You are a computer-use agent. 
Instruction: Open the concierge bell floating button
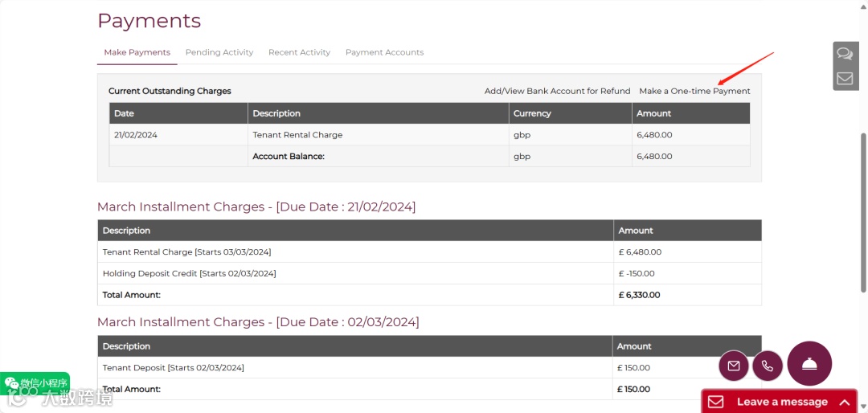[809, 363]
